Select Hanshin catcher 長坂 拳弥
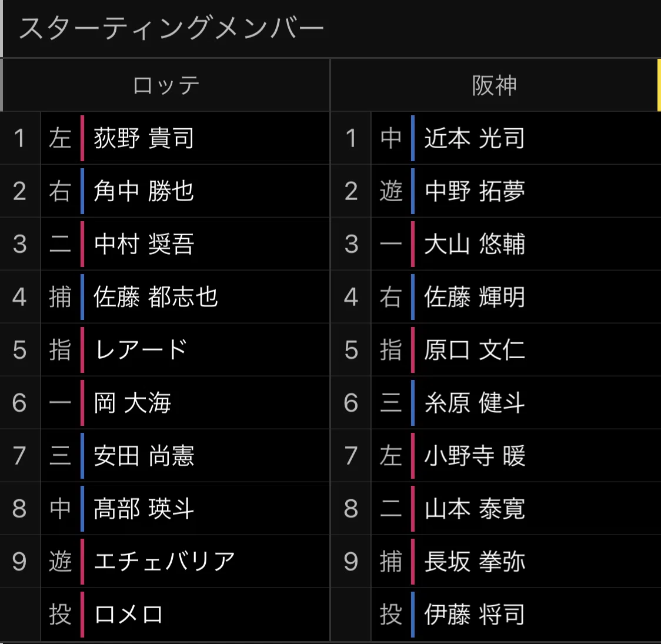 (475, 562)
